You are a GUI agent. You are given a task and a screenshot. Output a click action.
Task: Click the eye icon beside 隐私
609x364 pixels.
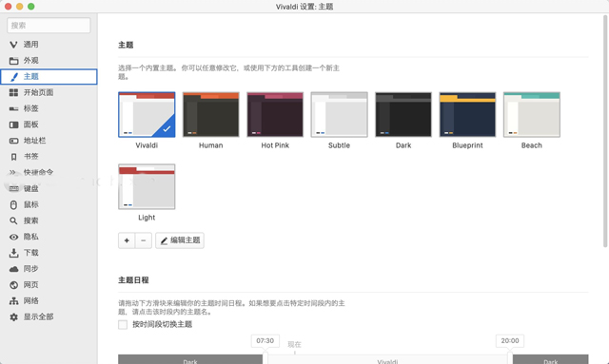[x=13, y=237]
